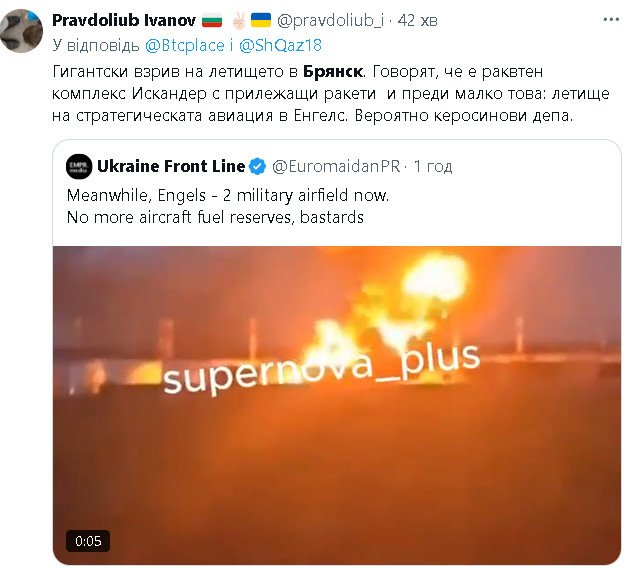Click the Ukraine Front Line avatar logo
Screen dimensions: 629x570
[79, 166]
